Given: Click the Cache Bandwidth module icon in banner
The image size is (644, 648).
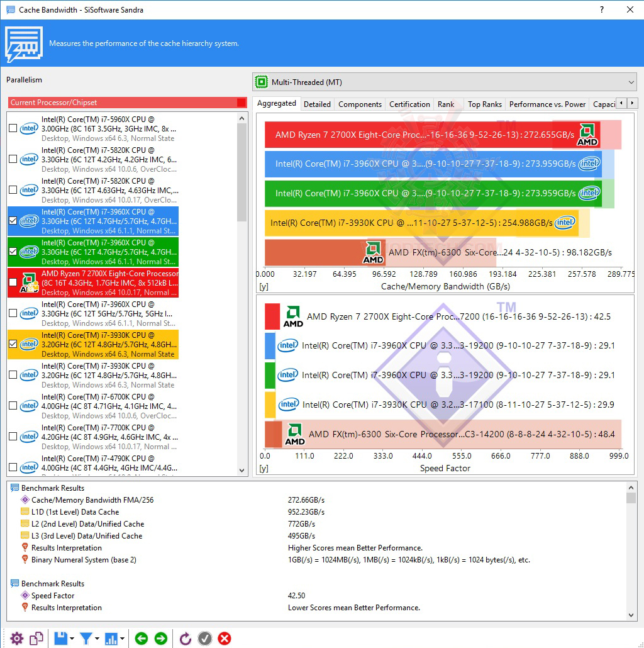Looking at the screenshot, I should coord(24,44).
